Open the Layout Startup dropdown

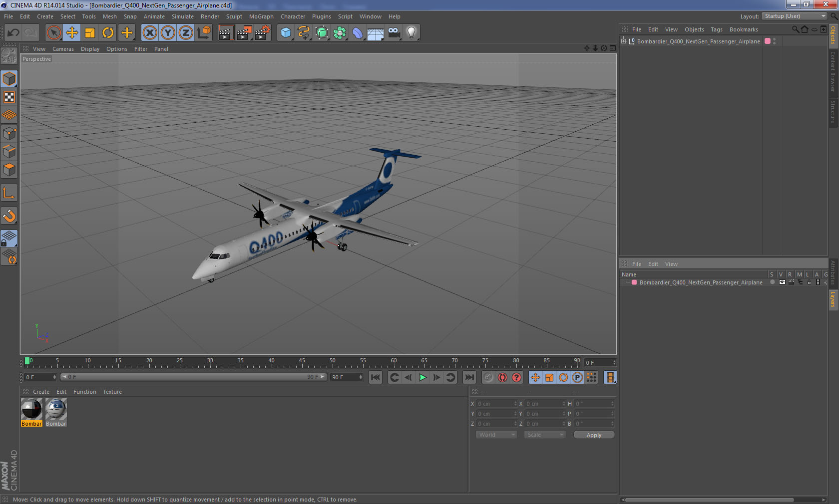coord(795,16)
